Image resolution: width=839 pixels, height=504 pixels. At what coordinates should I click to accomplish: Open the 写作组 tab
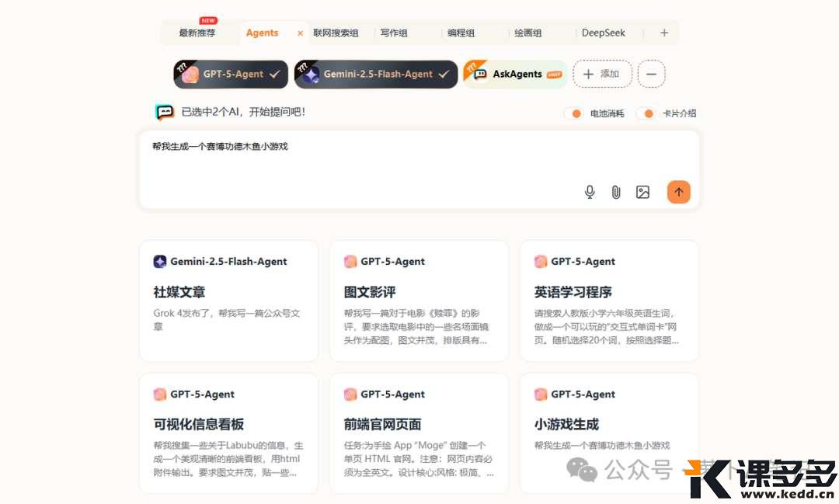tap(394, 33)
